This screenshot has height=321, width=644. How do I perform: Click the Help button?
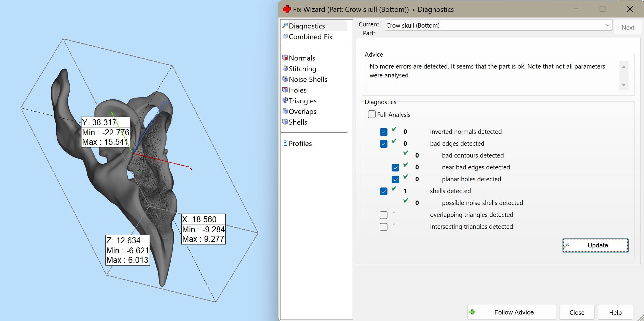(615, 313)
